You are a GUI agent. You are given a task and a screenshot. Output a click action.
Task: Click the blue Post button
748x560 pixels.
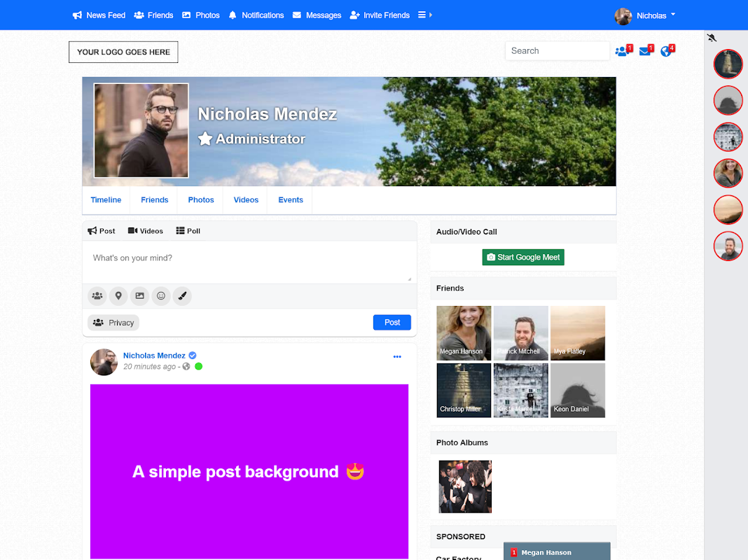tap(392, 323)
